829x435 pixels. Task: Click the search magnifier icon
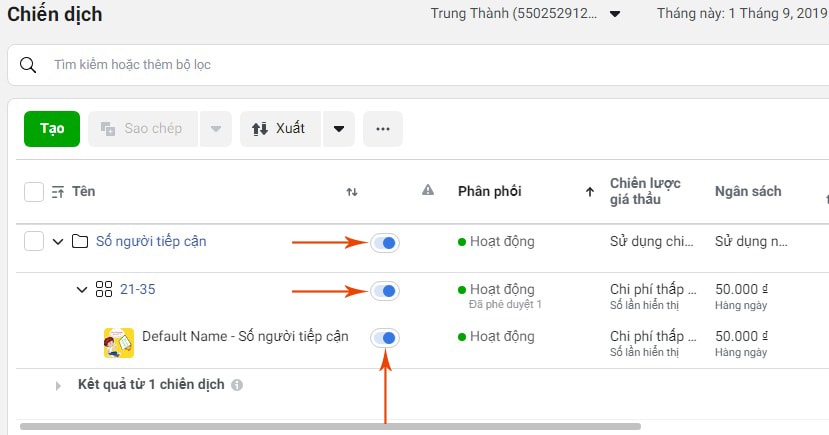(x=27, y=65)
